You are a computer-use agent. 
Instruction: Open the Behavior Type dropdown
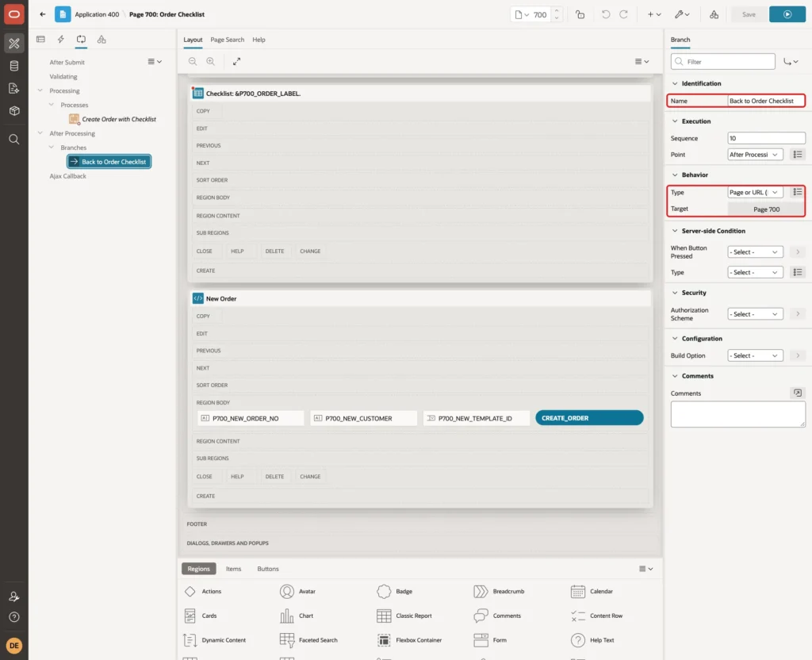(x=755, y=192)
